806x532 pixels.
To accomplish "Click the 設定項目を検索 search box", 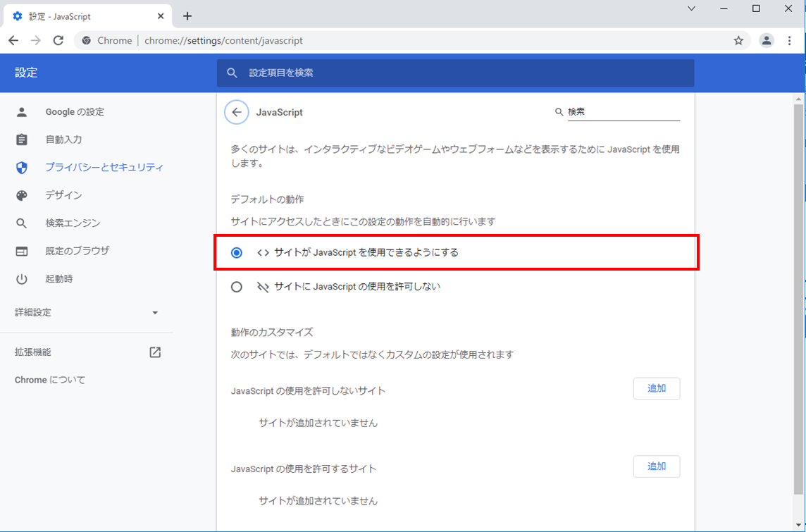I will (x=455, y=73).
